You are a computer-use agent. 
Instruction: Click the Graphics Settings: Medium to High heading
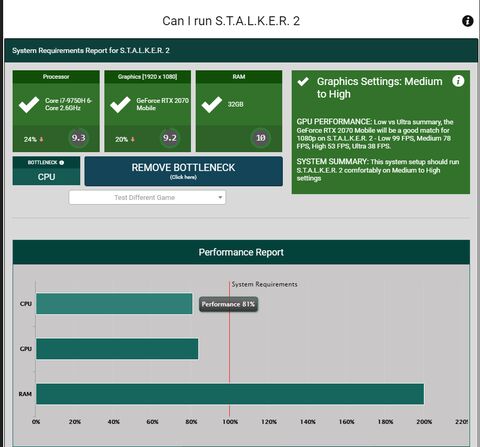point(379,88)
